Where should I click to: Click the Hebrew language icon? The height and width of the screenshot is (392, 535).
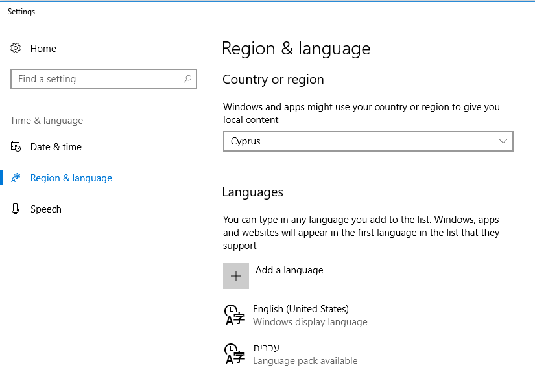(234, 354)
